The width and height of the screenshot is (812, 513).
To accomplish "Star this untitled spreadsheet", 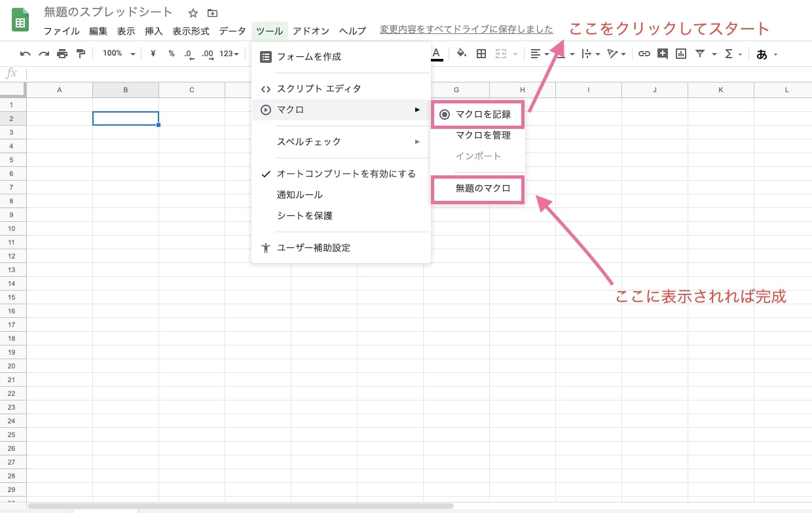I will click(193, 13).
